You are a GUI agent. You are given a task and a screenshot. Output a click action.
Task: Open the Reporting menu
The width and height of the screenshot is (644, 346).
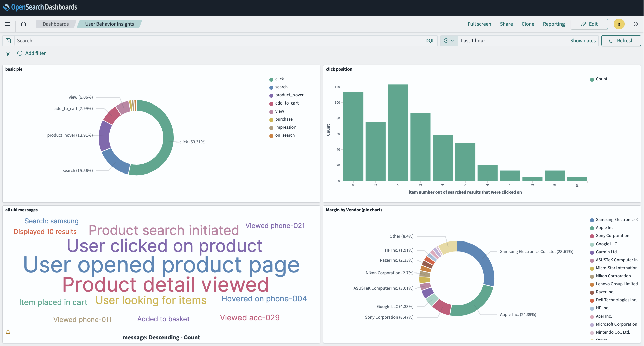(x=554, y=24)
